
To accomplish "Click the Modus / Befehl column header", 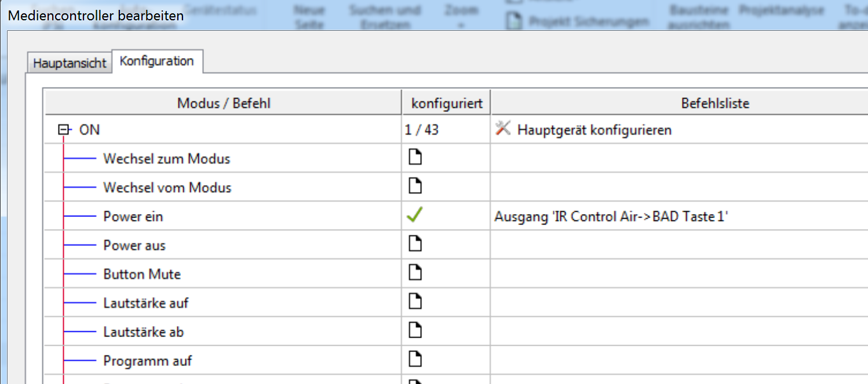I will [224, 103].
